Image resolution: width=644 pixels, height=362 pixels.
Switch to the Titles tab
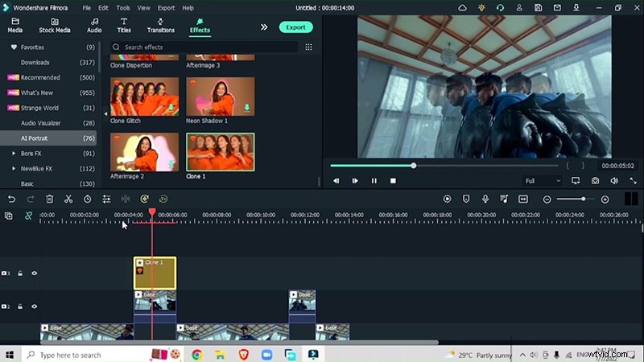coord(124,26)
